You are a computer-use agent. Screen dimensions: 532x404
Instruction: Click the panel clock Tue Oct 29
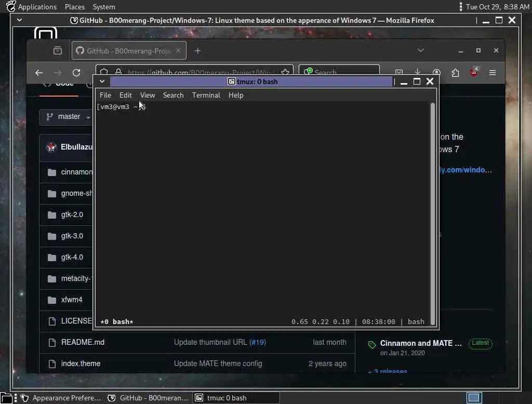click(497, 7)
